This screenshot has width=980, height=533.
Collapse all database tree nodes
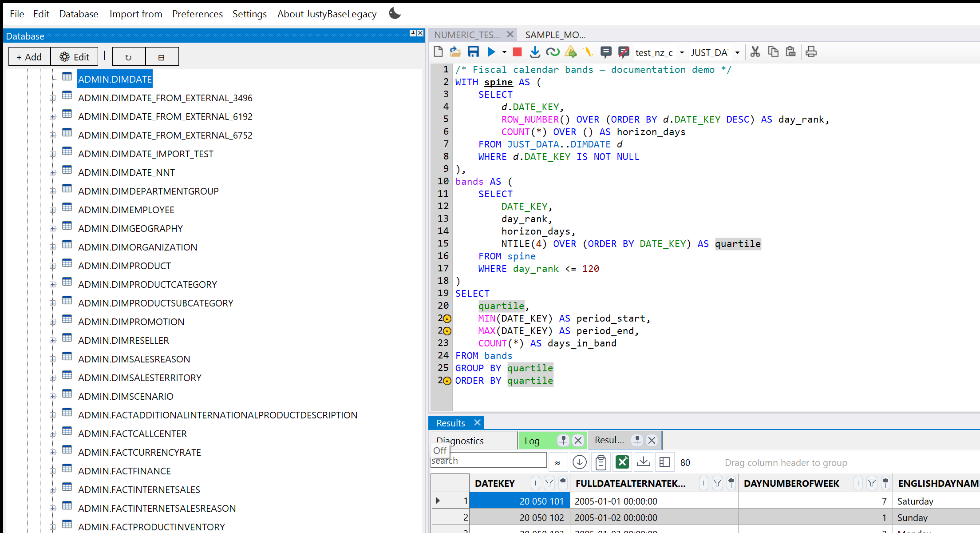tap(162, 57)
